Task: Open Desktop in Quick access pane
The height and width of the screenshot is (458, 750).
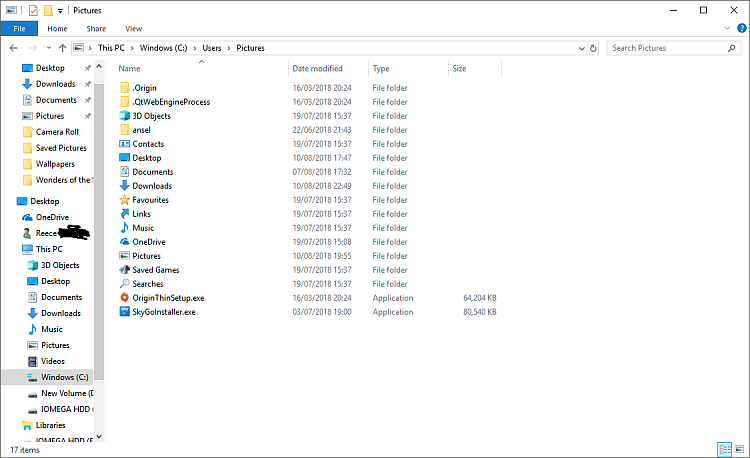Action: pyautogui.click(x=50, y=68)
